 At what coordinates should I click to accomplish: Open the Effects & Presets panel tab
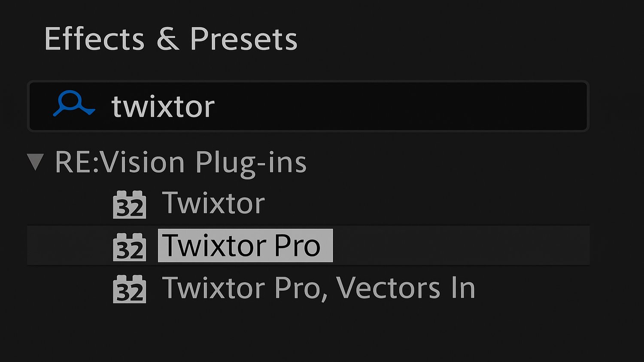[170, 39]
